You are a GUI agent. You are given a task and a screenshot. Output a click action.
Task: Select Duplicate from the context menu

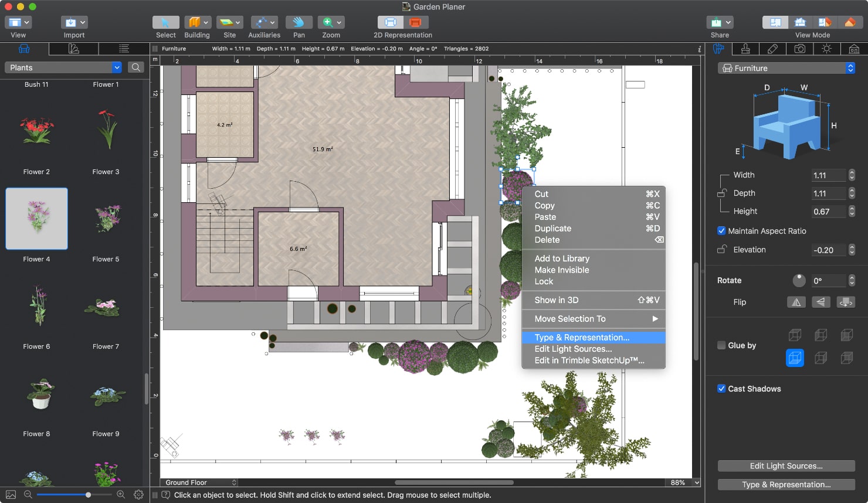(x=552, y=229)
